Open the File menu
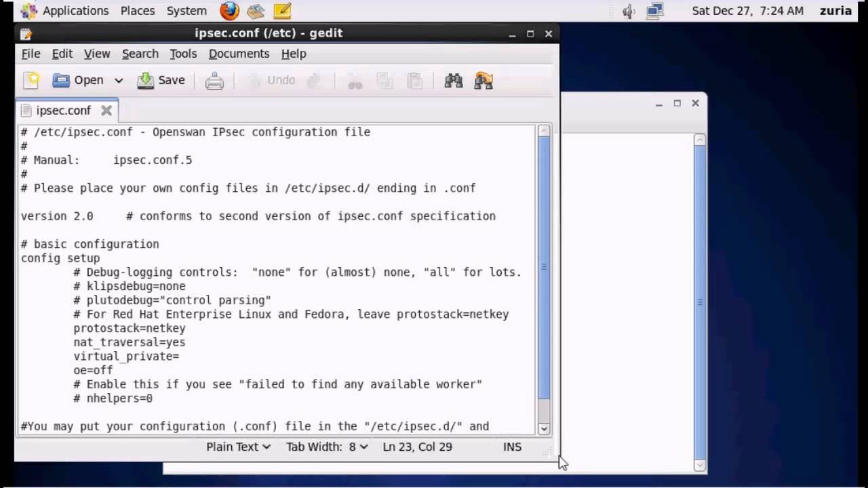 tap(31, 54)
